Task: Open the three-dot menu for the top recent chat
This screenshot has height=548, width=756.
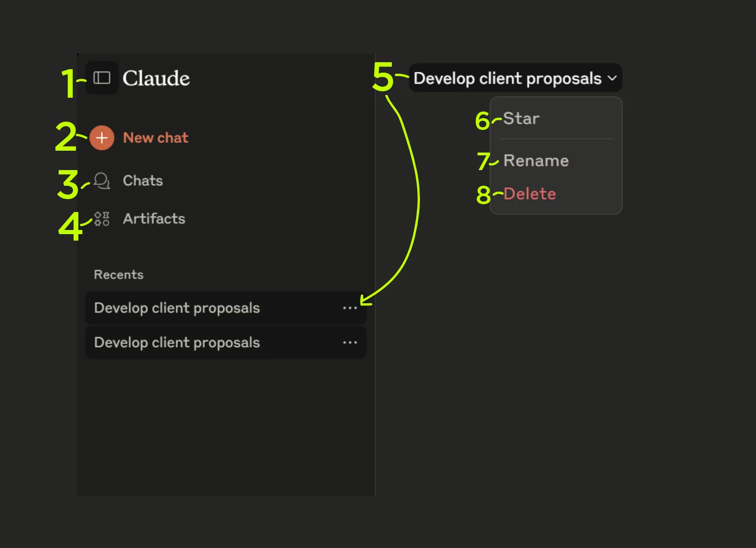Action: click(x=350, y=308)
